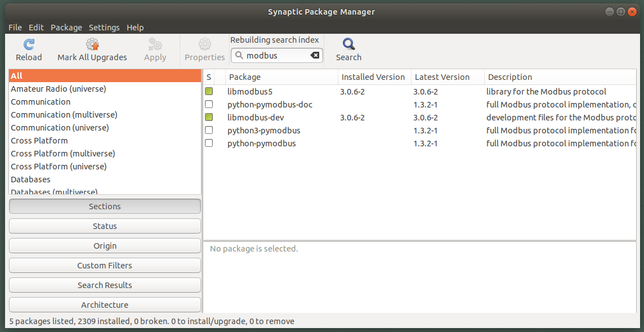Select the Databases section
Image resolution: width=644 pixels, height=332 pixels.
pyautogui.click(x=105, y=180)
